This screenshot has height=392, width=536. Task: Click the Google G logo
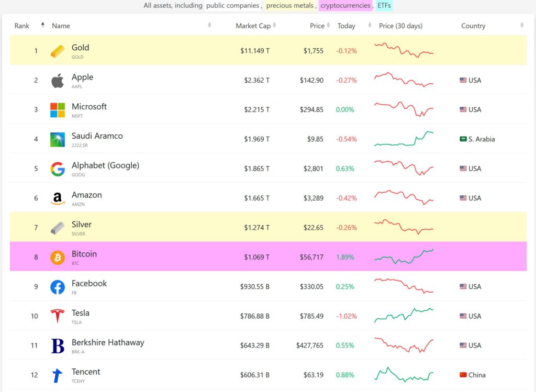point(58,169)
